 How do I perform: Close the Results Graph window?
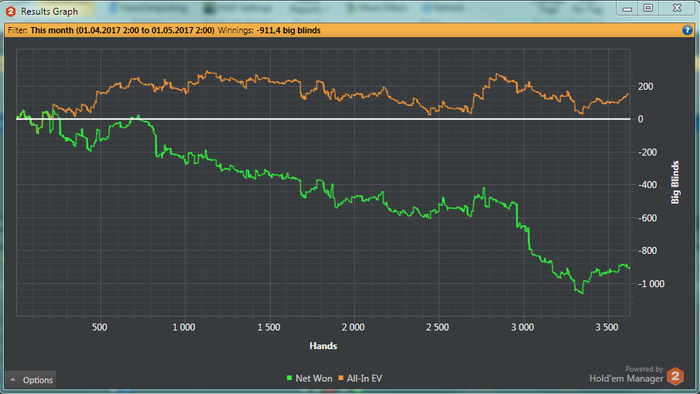(677, 8)
